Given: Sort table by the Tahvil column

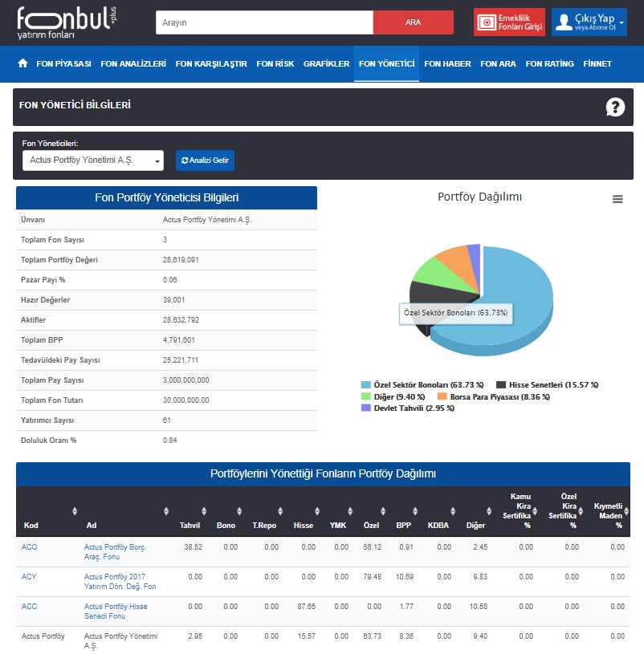Looking at the screenshot, I should (x=204, y=511).
